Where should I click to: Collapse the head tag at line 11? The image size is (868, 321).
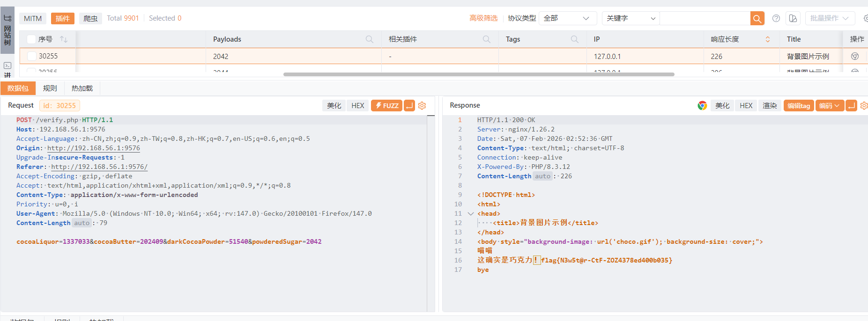click(x=471, y=214)
